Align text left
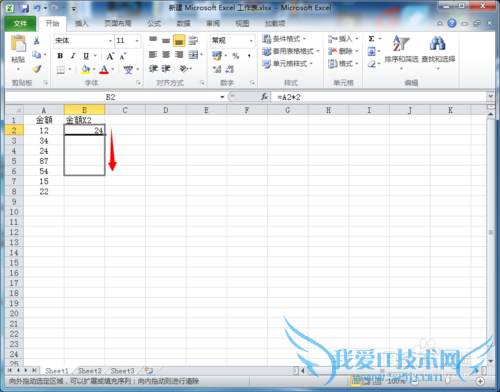500x392 pixels. point(153,54)
